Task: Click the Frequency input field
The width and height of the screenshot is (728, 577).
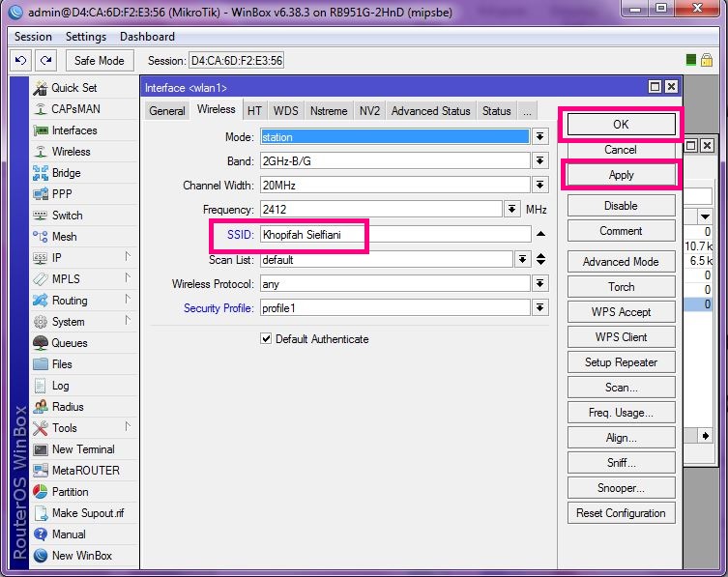Action: 381,210
